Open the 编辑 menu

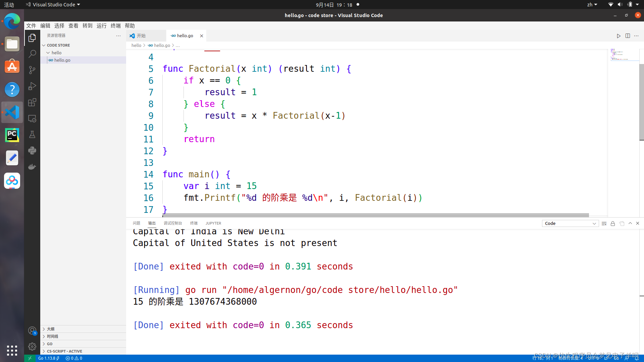pos(45,26)
